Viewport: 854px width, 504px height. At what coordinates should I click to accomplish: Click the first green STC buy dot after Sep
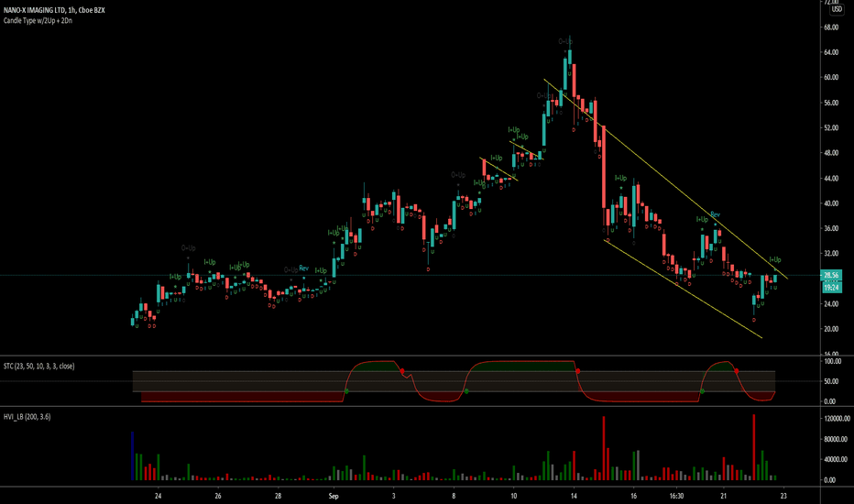tap(347, 391)
